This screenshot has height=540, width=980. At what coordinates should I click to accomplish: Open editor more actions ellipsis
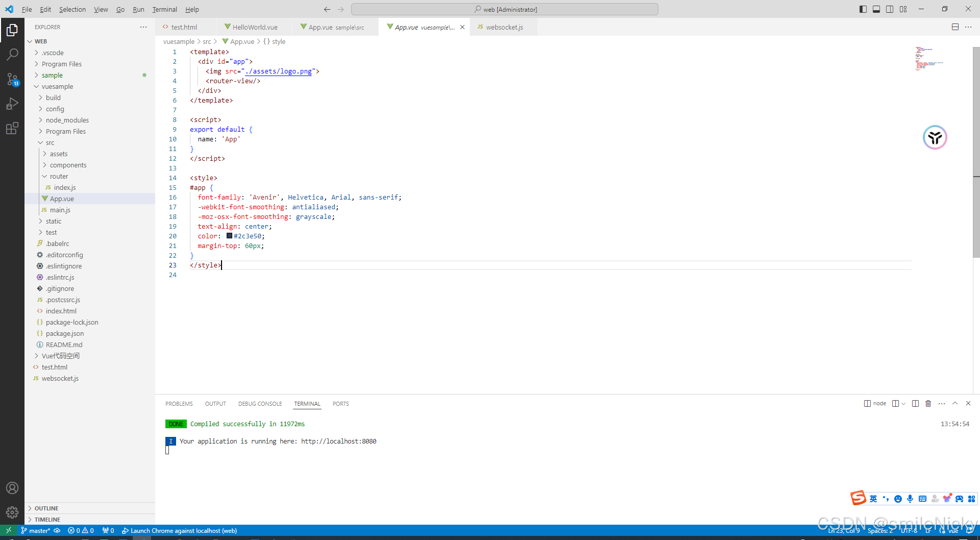[x=968, y=27]
